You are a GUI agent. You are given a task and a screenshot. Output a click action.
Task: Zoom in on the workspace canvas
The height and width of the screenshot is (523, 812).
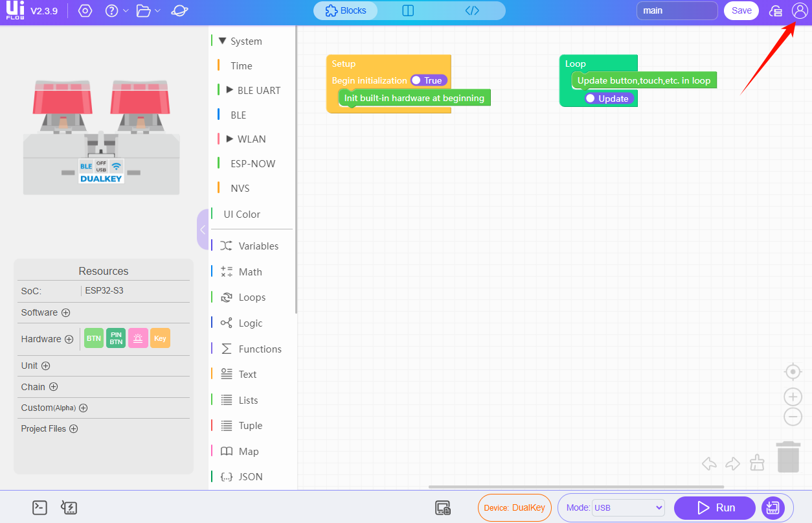[x=793, y=397]
